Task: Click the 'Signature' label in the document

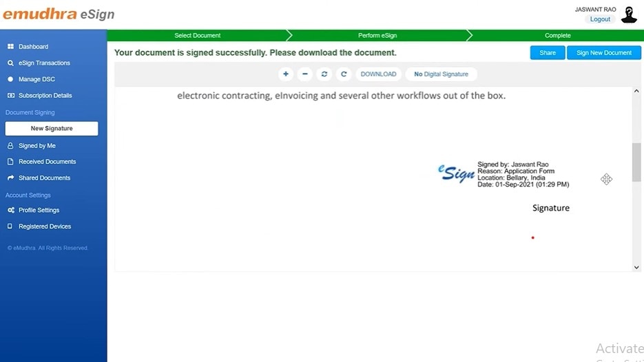Action: tap(551, 208)
